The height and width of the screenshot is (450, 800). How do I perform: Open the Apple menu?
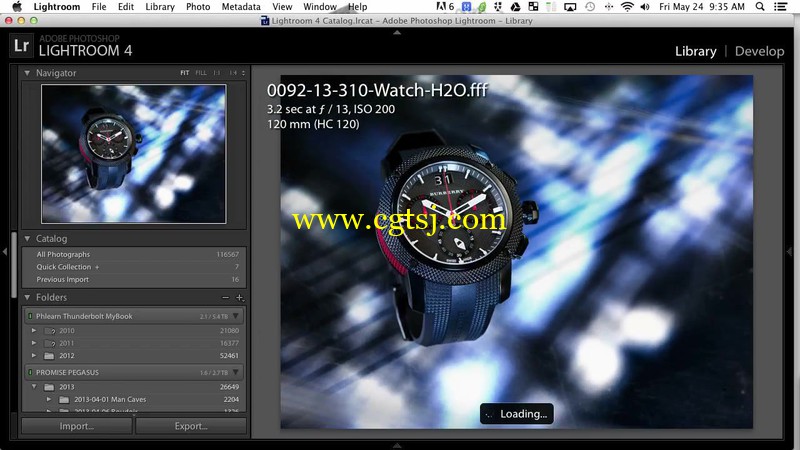(x=17, y=7)
